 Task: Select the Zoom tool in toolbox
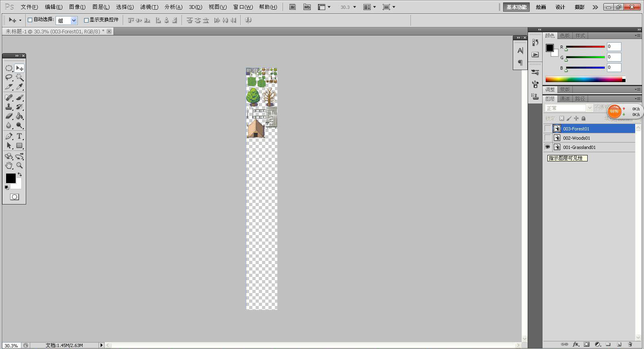point(19,165)
